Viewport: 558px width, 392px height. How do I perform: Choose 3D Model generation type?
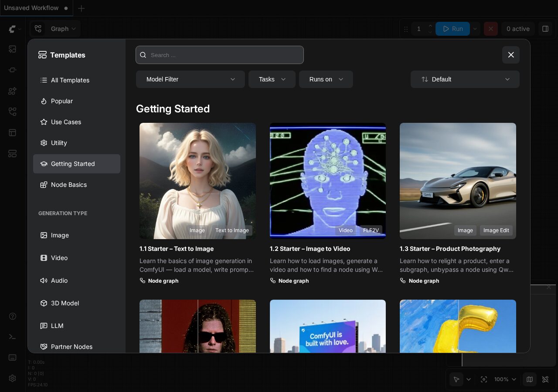[77, 303]
